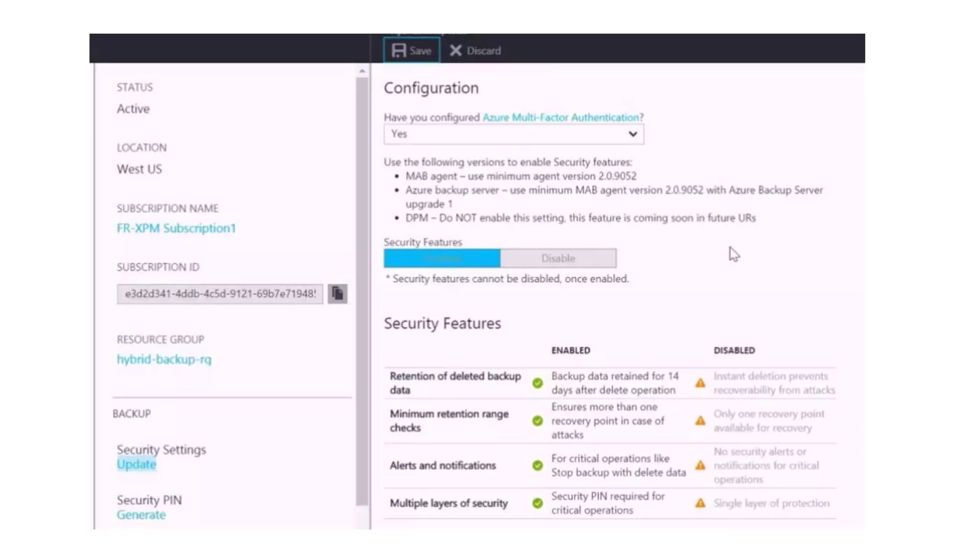Enable Security Features with blue toggle
Viewport: 980px width, 551px height.
pyautogui.click(x=442, y=258)
